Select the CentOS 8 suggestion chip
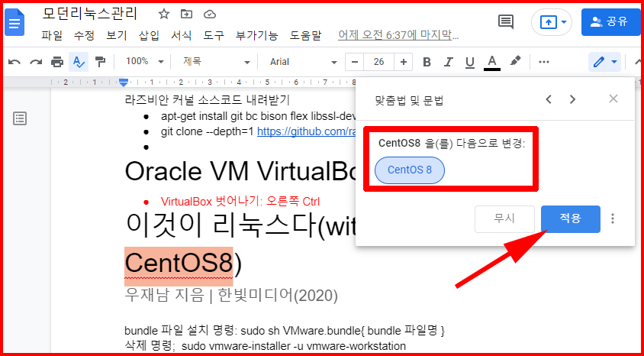This screenshot has width=644, height=356. pos(410,170)
